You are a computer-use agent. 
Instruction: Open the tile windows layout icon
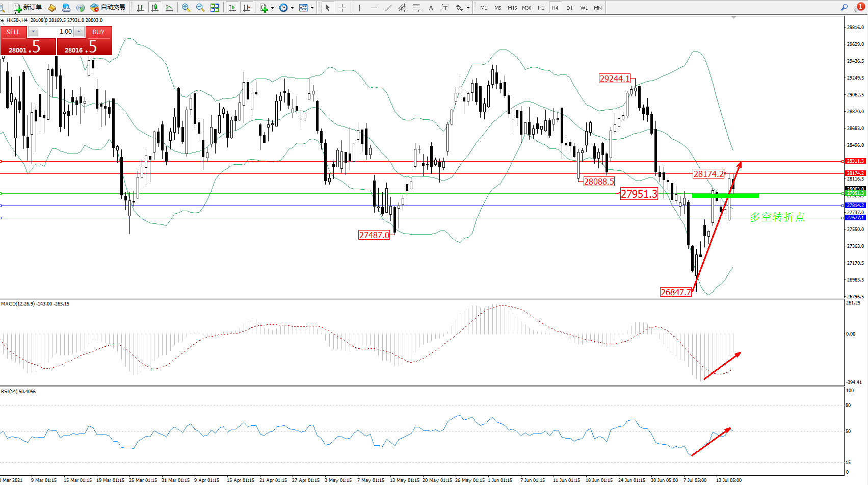[x=215, y=8]
